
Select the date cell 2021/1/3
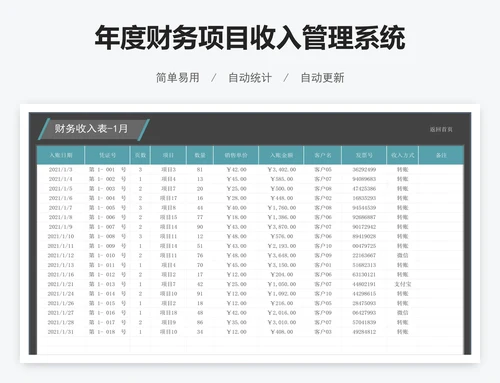(60, 170)
